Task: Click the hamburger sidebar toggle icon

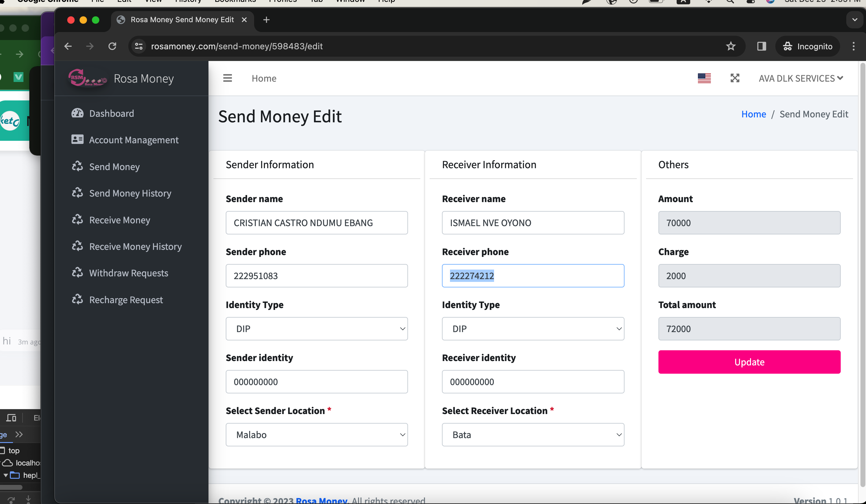Action: point(227,78)
